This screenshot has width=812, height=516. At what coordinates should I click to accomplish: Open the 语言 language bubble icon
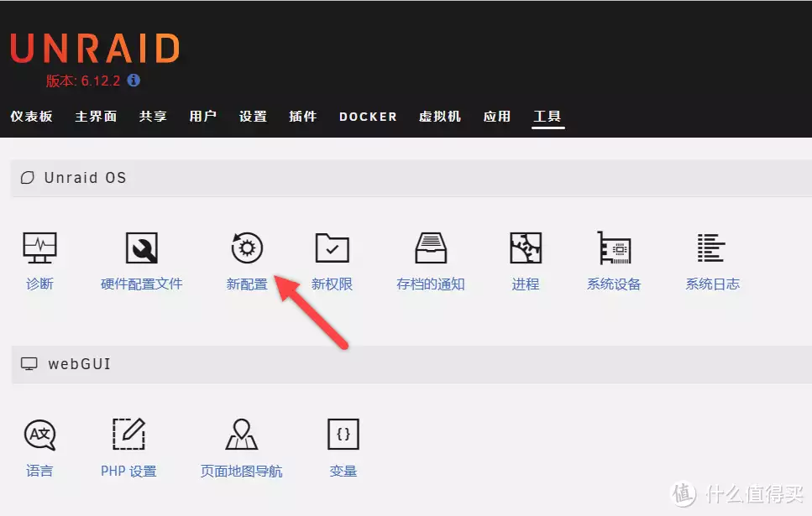pyautogui.click(x=39, y=435)
